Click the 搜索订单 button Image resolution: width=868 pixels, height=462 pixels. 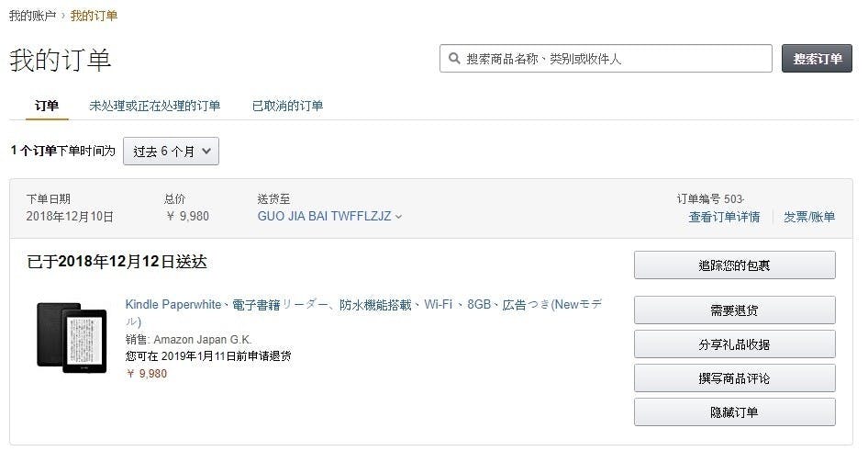817,59
